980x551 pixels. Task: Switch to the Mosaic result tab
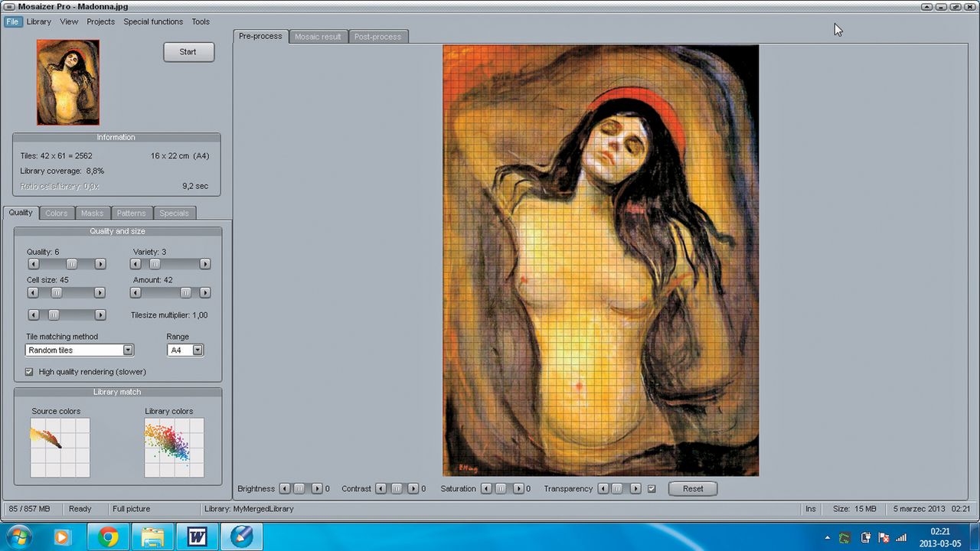(318, 37)
